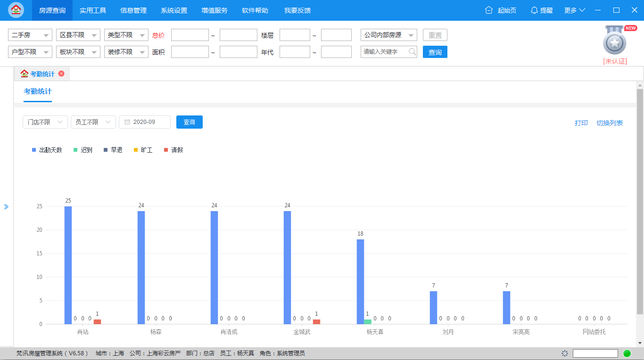This screenshot has width=644, height=360.
Task: Open the 起始页 home icon
Action: (489, 10)
